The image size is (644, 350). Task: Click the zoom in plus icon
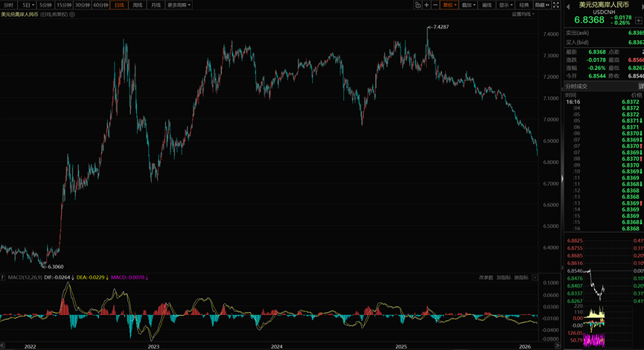pos(427,4)
